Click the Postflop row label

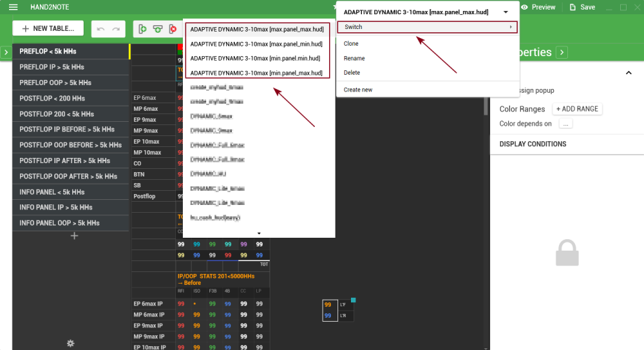[x=144, y=196]
